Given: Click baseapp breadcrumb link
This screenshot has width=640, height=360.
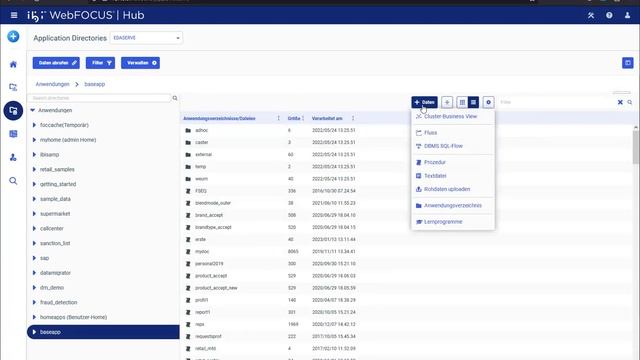Looking at the screenshot, I should click(x=95, y=84).
